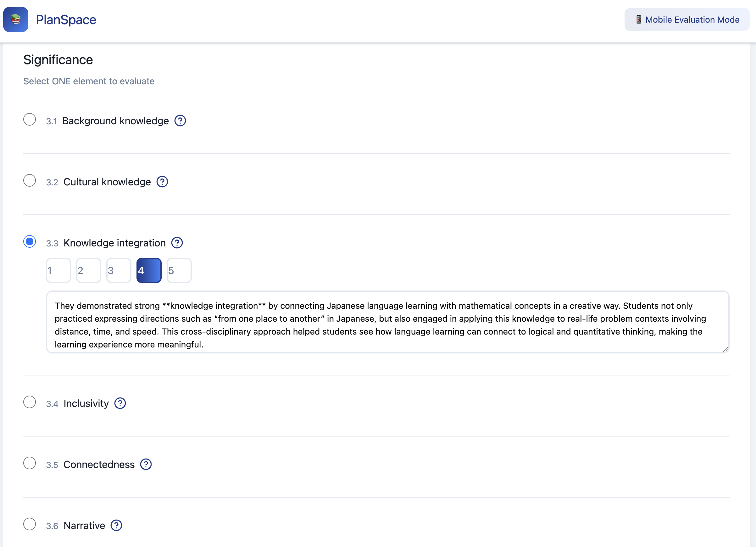Image resolution: width=756 pixels, height=547 pixels.
Task: Open help icon for Knowledge integration
Action: tap(177, 243)
